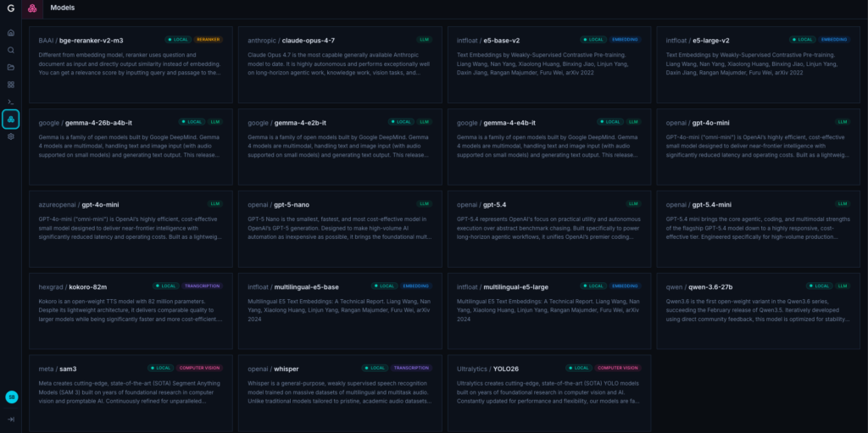868x433 pixels.
Task: Click the EMBEDDING badge on multilingual-e5-base
Action: click(x=416, y=286)
